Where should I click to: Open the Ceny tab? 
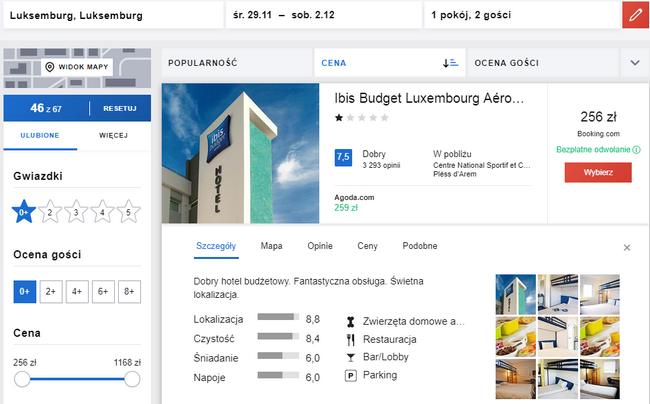pyautogui.click(x=368, y=246)
